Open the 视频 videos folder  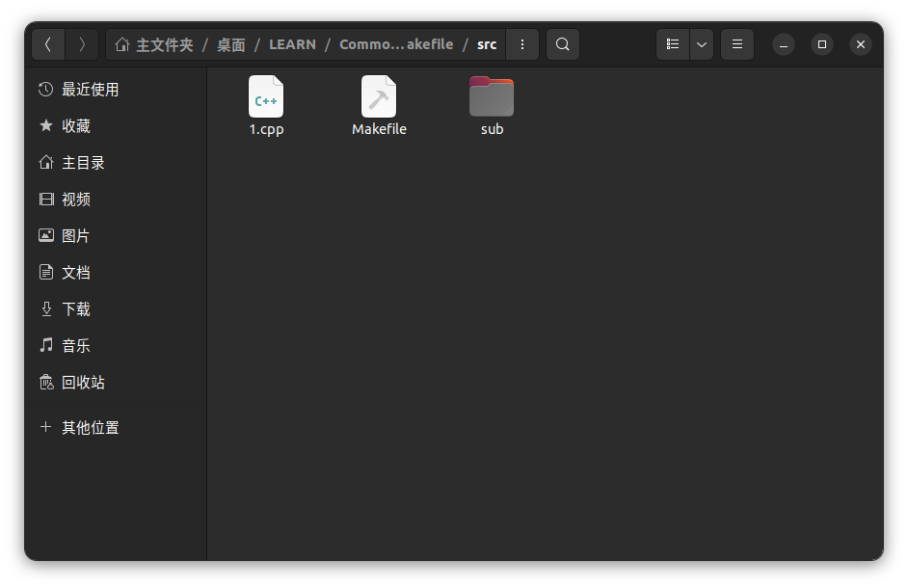pyautogui.click(x=75, y=200)
